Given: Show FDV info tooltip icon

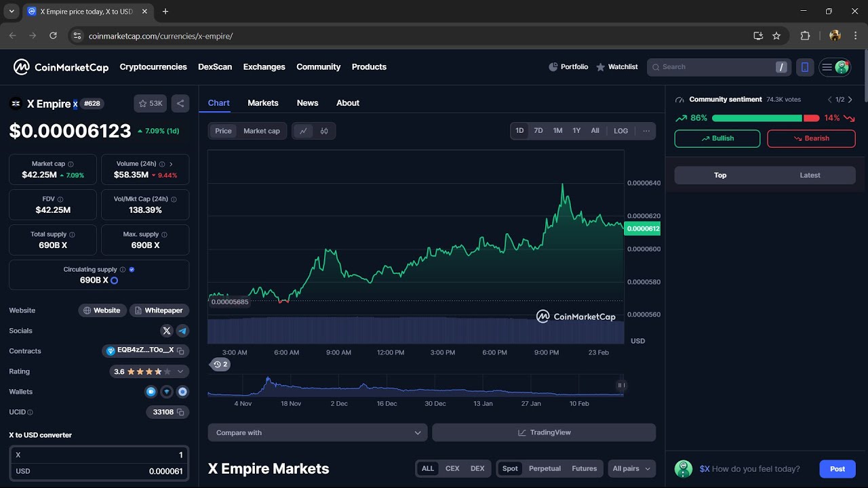Looking at the screenshot, I should click(60, 199).
